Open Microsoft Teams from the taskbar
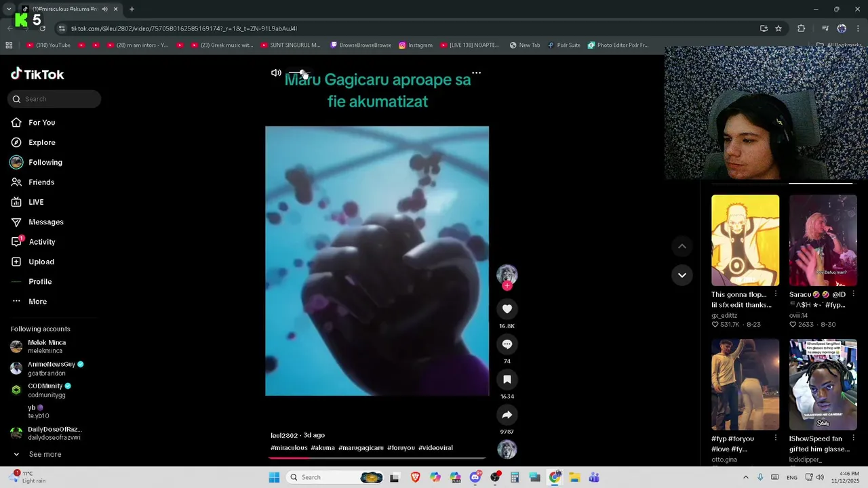 tap(594, 477)
